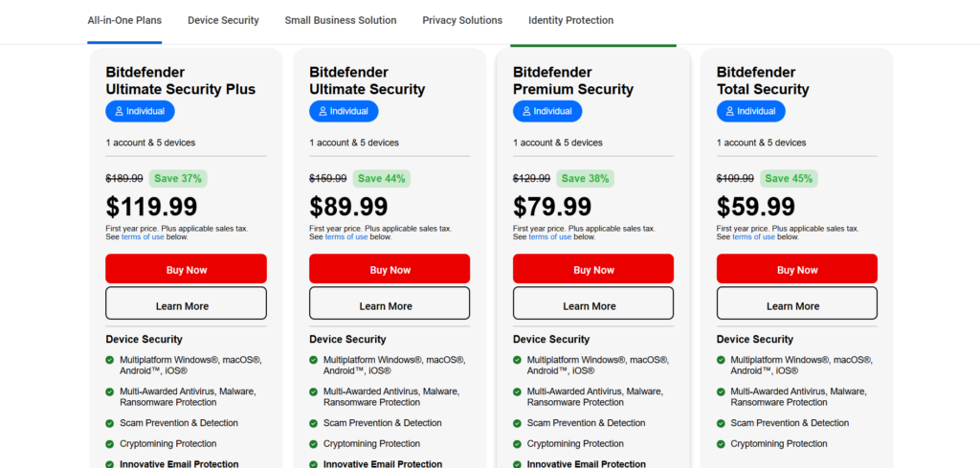The height and width of the screenshot is (468, 980).
Task: Click the Save 38% badge on Premium Security
Action: pyautogui.click(x=585, y=179)
